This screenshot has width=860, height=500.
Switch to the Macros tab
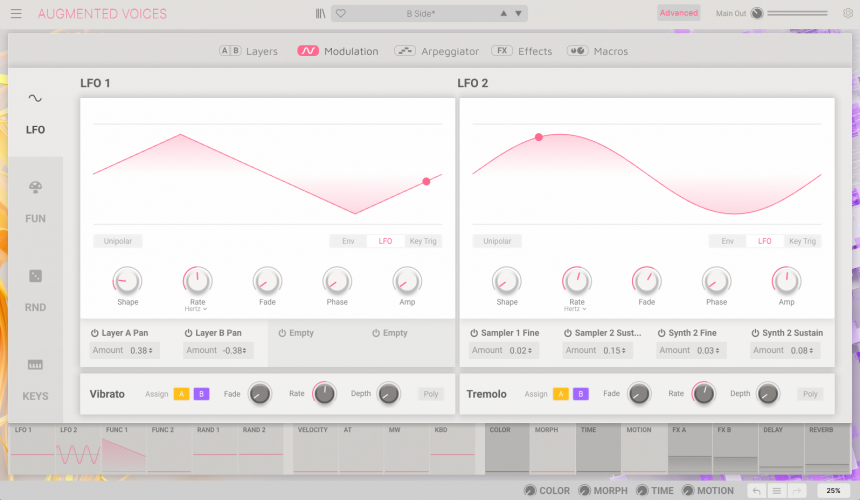tap(597, 51)
